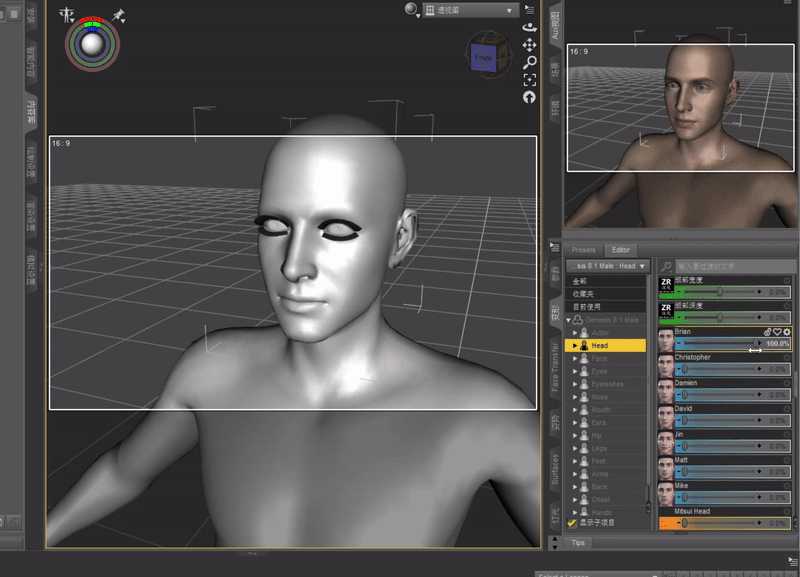Click the pin icon in viewport corner

click(x=119, y=14)
